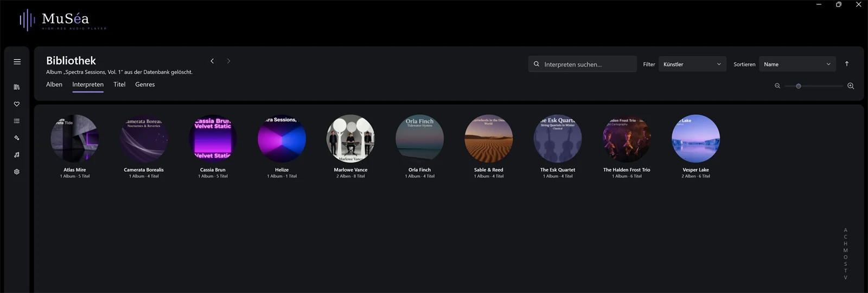The height and width of the screenshot is (293, 868).
Task: Open the music note icon in sidebar
Action: tap(17, 155)
